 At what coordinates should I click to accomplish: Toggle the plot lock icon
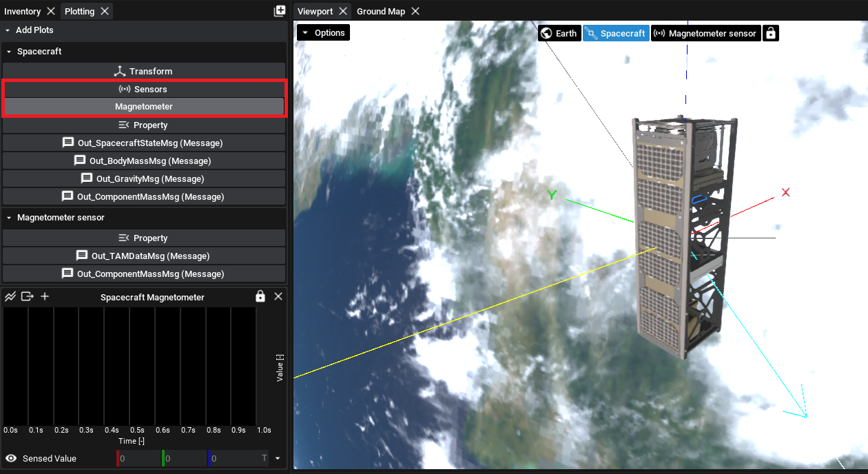[x=260, y=296]
